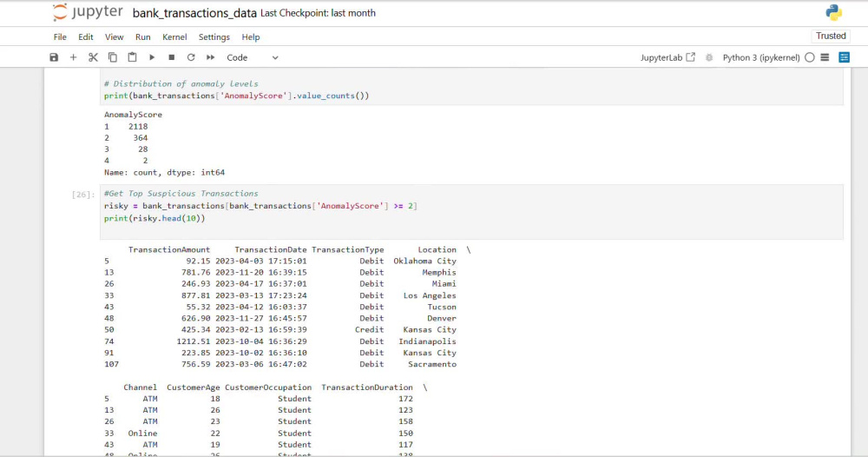Screen dimensions: 868x457
Task: Click the Jupyter logo
Action: (x=88, y=12)
